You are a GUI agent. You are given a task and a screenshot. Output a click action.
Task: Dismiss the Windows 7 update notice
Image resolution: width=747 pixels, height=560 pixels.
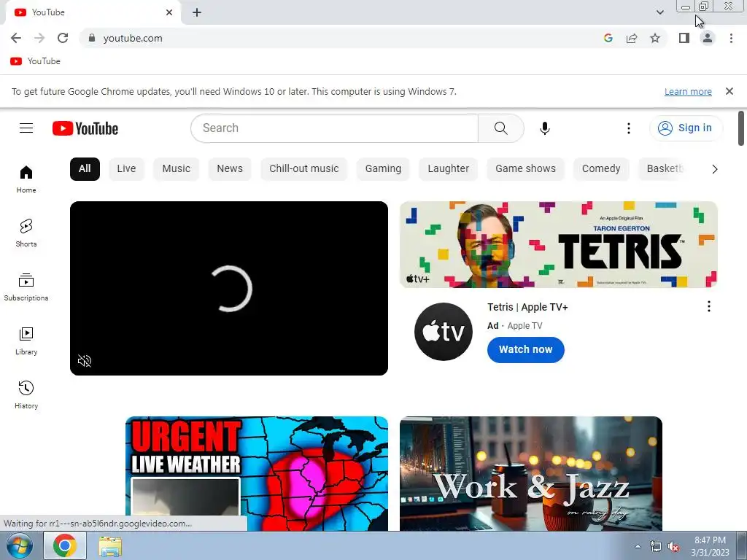click(x=729, y=91)
